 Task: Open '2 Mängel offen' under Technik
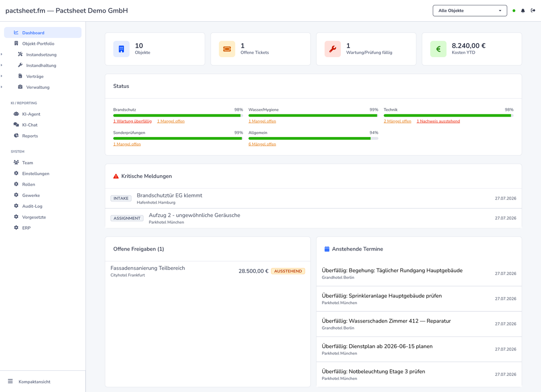pyautogui.click(x=397, y=121)
